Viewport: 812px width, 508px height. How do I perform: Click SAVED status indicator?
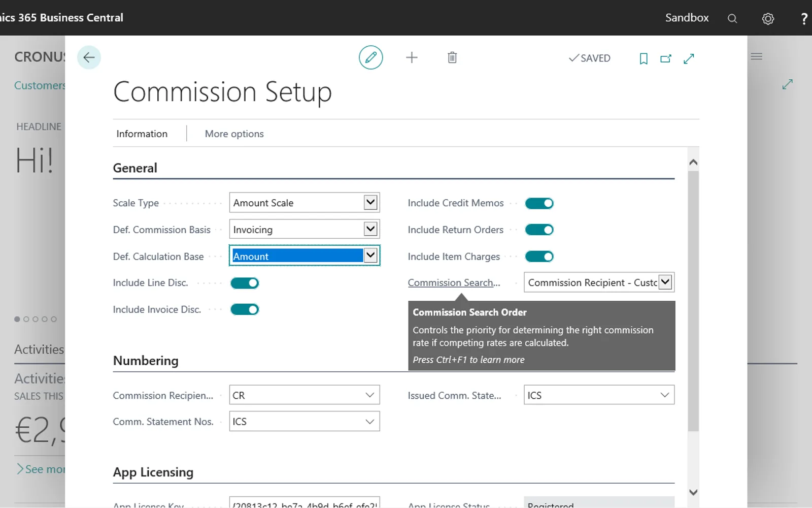click(x=590, y=58)
